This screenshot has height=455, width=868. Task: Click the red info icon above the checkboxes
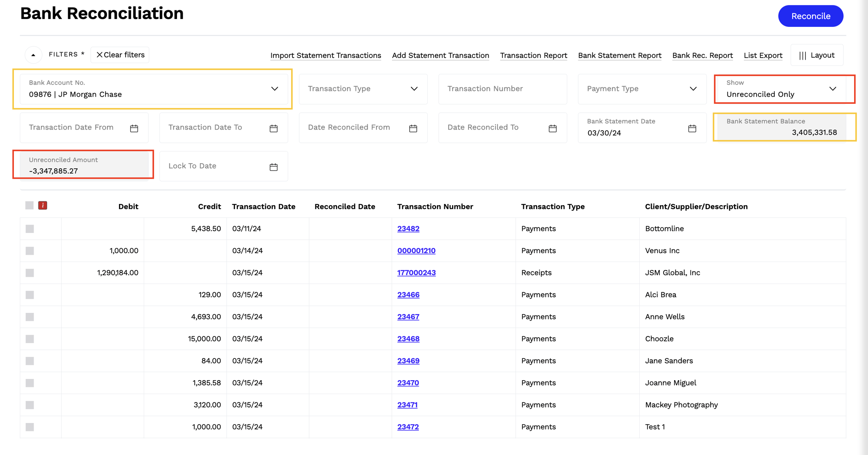pos(42,206)
